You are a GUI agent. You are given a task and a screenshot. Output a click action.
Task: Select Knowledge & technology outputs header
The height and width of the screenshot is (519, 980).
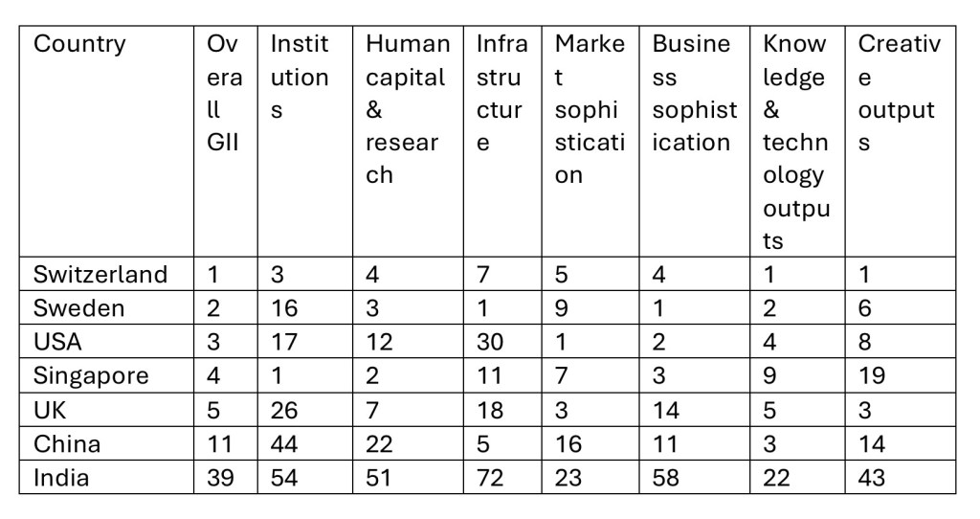click(x=796, y=143)
